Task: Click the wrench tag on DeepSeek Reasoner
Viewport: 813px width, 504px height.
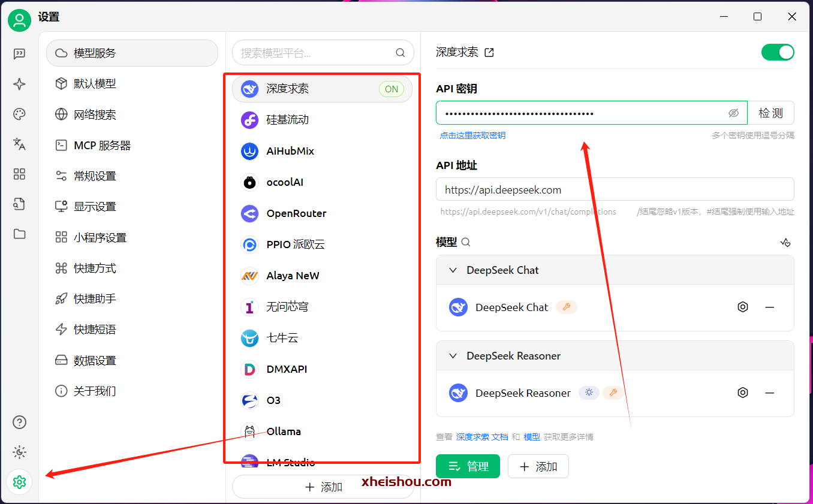Action: [613, 393]
